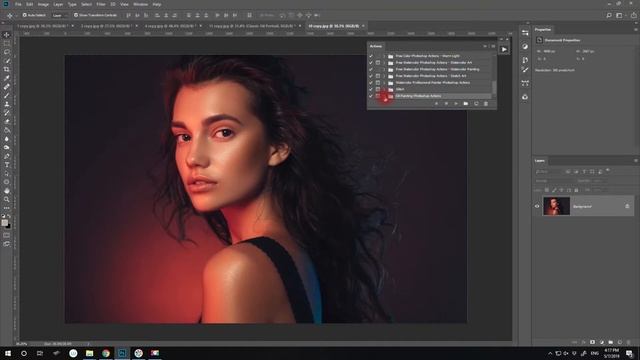Screen dimensions: 640x360
Task: Switch to the 1 copy.jpg document tab
Action: coord(42,26)
